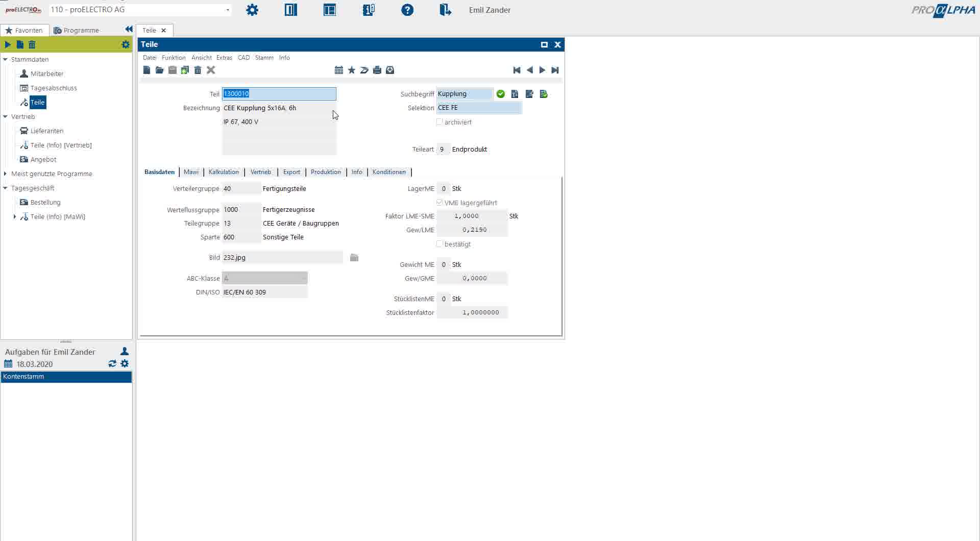Open the help question mark icon

[x=407, y=10]
